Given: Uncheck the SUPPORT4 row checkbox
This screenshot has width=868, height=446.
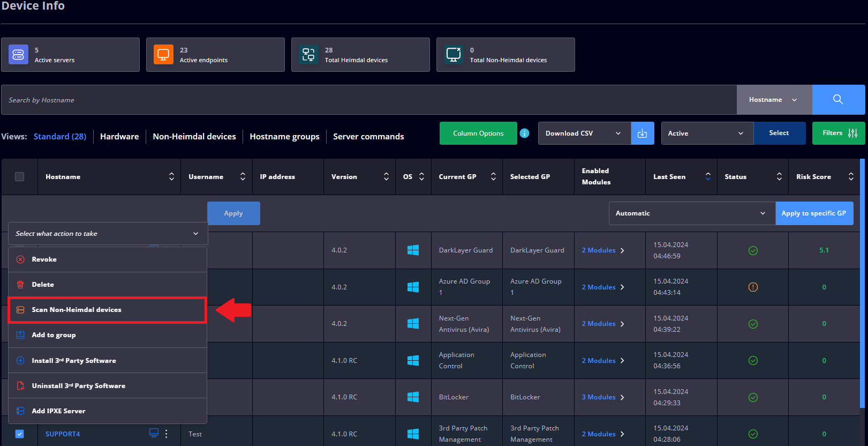Looking at the screenshot, I should coord(20,434).
